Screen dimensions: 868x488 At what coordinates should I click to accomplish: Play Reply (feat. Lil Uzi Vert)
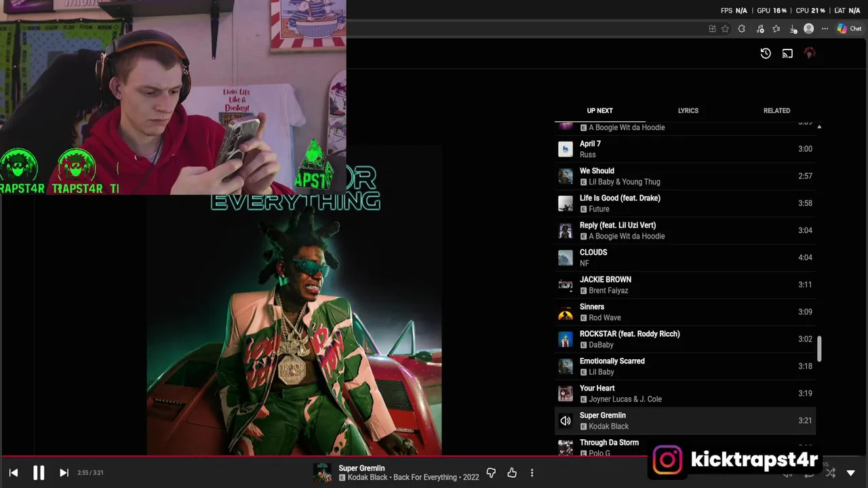coord(685,230)
